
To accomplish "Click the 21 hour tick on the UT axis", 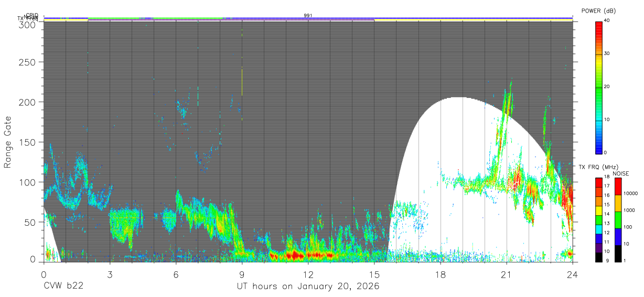I will coord(507,274).
